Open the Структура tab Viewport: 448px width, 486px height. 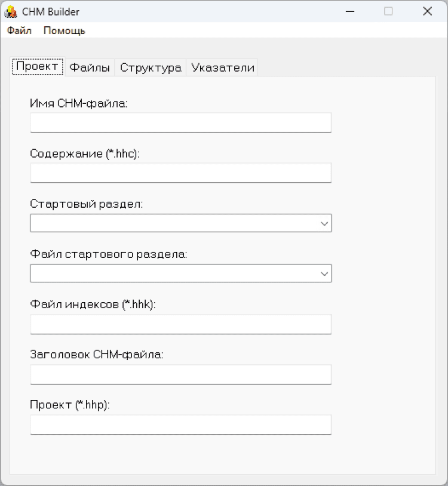(x=151, y=67)
